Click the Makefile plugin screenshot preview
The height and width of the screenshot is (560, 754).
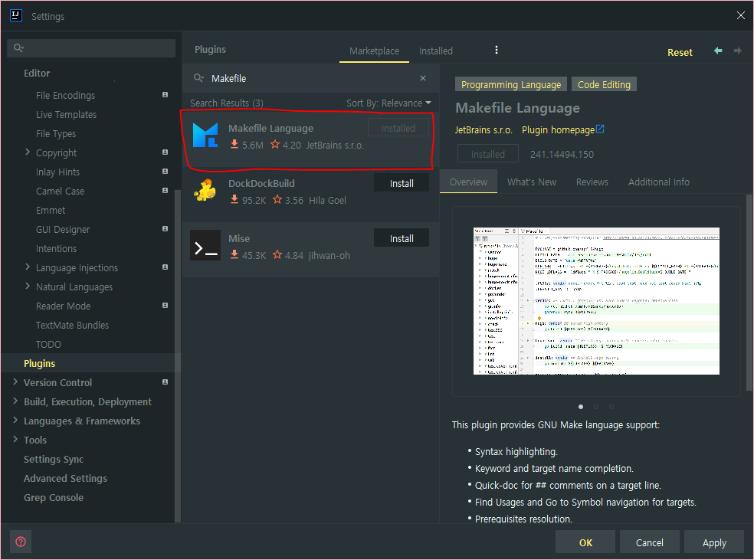pos(596,301)
